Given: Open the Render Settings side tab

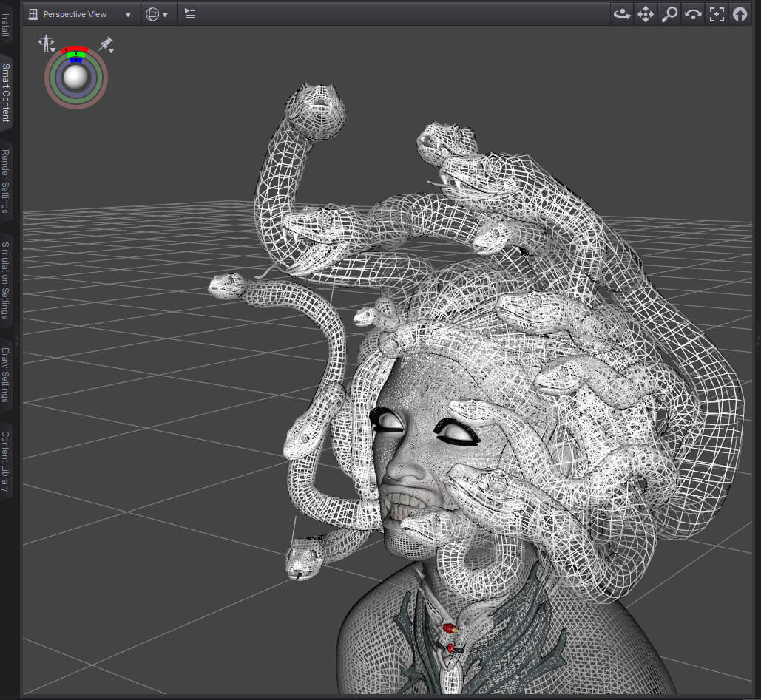Looking at the screenshot, I should pos(5,181).
